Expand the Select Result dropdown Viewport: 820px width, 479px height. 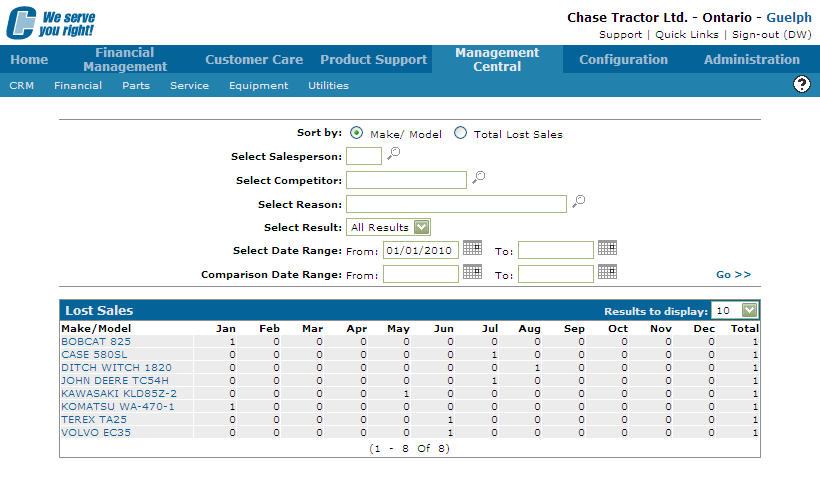(422, 227)
